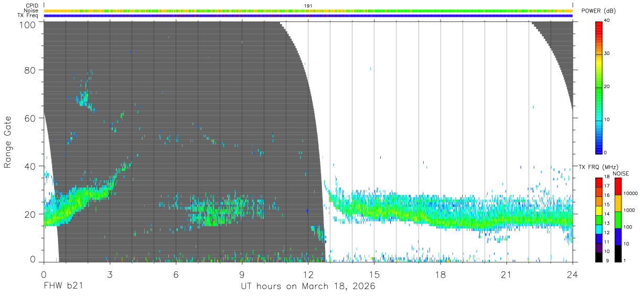Image resolution: width=644 pixels, height=297 pixels.
Task: Click the '1000' label on NOISE scale
Action: pyautogui.click(x=629, y=210)
